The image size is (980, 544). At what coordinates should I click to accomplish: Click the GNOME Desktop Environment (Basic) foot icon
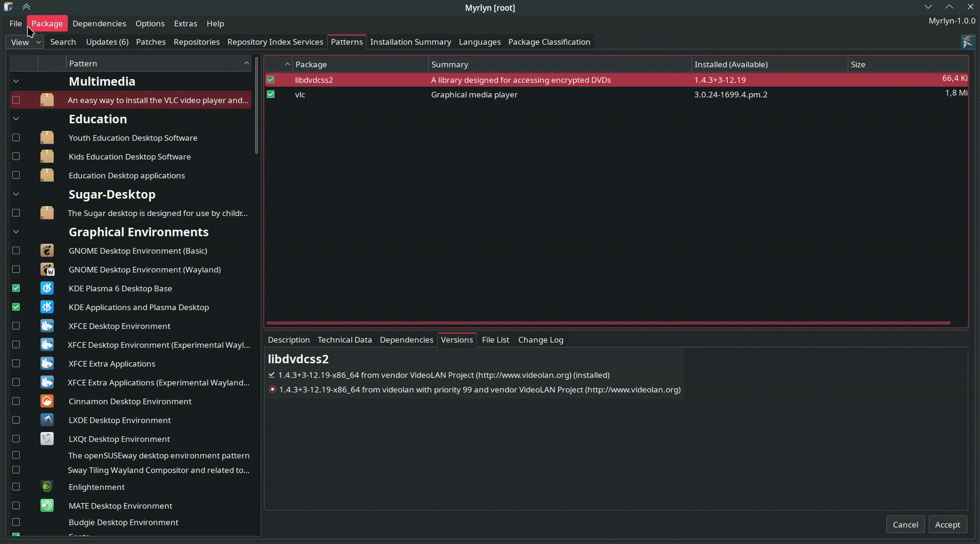47,250
